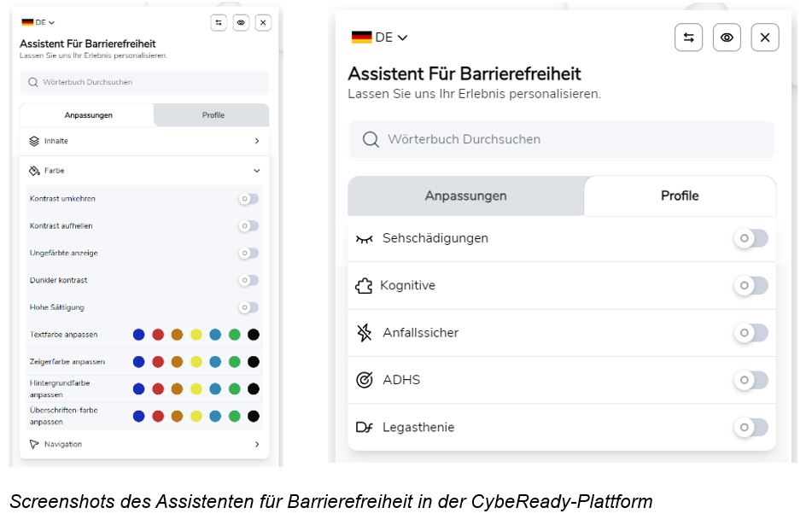This screenshot has height=531, width=812.
Task: Expand the Navigation section
Action: point(256,444)
